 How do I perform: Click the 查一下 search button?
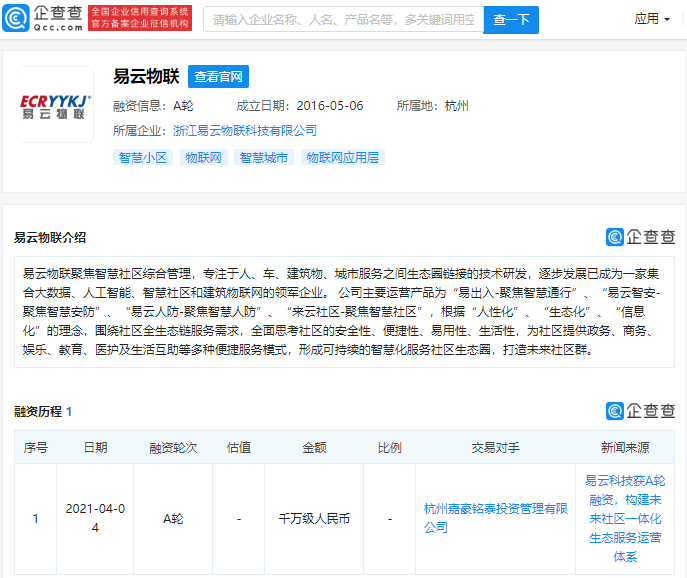(x=511, y=19)
